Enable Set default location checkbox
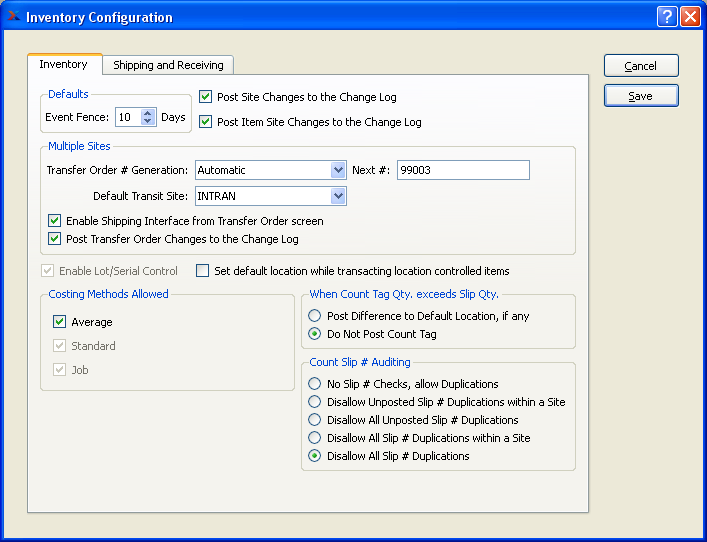Viewport: 707px width, 542px height. (203, 271)
